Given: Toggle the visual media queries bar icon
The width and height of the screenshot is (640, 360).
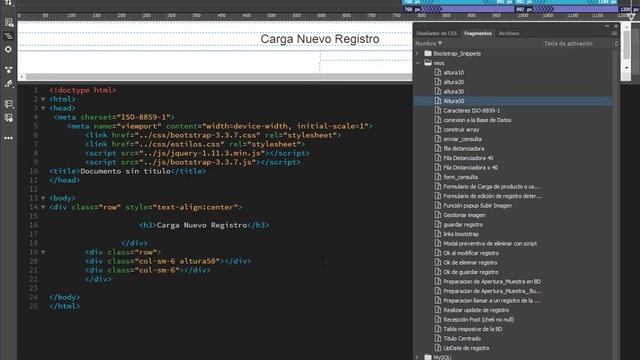Looking at the screenshot, I should pos(9,36).
